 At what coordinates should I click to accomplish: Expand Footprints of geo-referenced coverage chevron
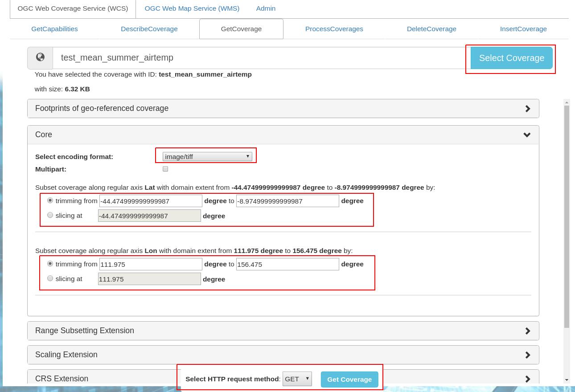coord(527,109)
